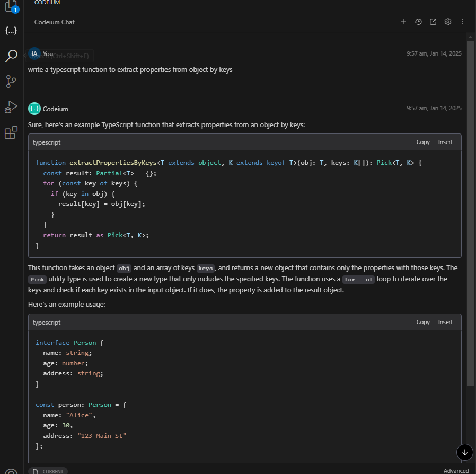
Task: Open the Search view in activity bar
Action: pos(11,56)
